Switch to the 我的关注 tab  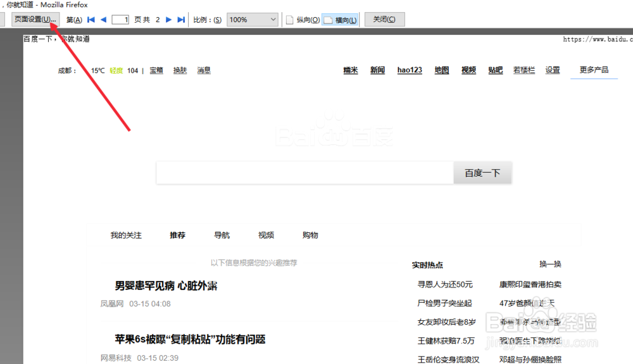[126, 235]
